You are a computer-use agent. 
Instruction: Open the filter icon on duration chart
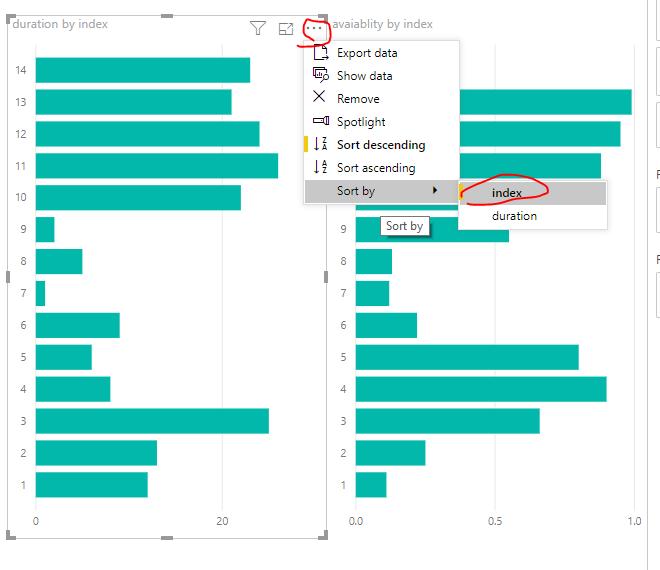click(258, 28)
